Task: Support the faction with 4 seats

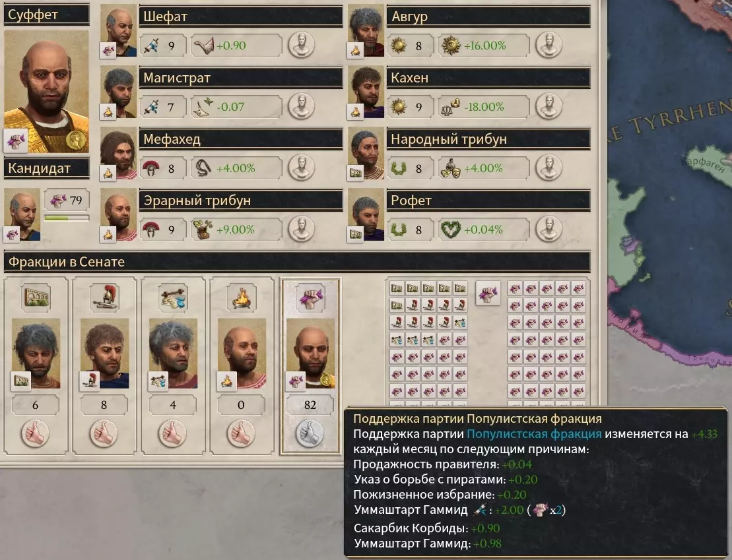Action: click(x=173, y=433)
